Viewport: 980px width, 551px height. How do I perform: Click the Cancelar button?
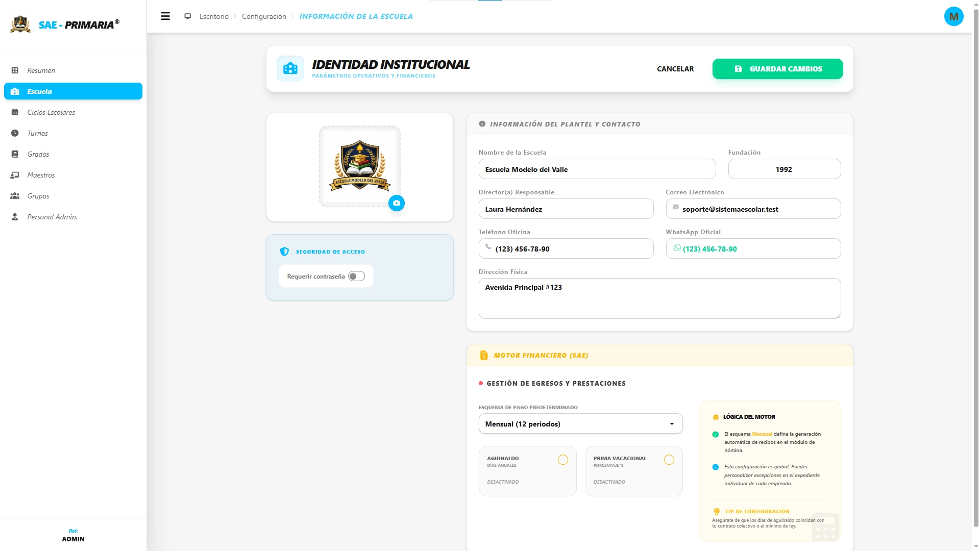(x=675, y=69)
